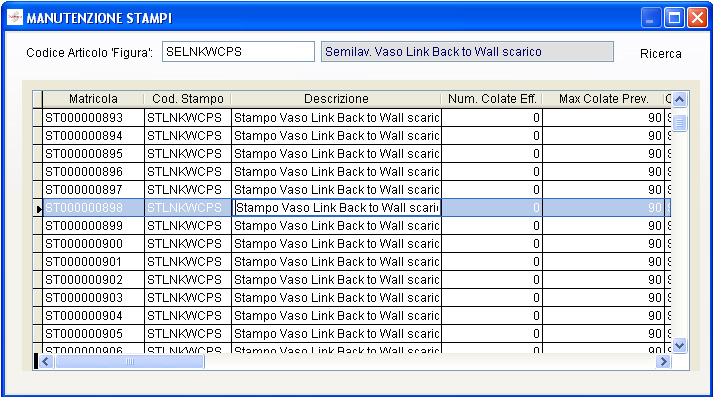Click the current row indicator arrow

tap(38, 209)
